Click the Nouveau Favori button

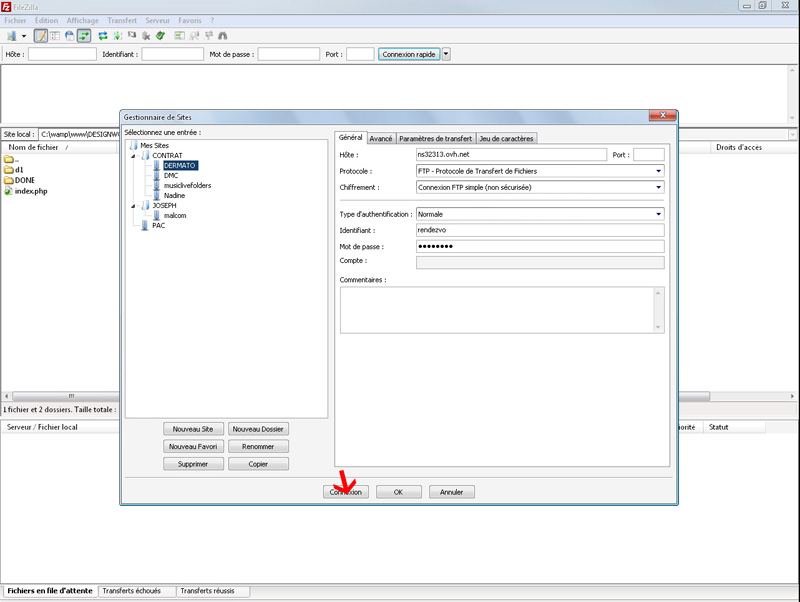click(x=193, y=446)
